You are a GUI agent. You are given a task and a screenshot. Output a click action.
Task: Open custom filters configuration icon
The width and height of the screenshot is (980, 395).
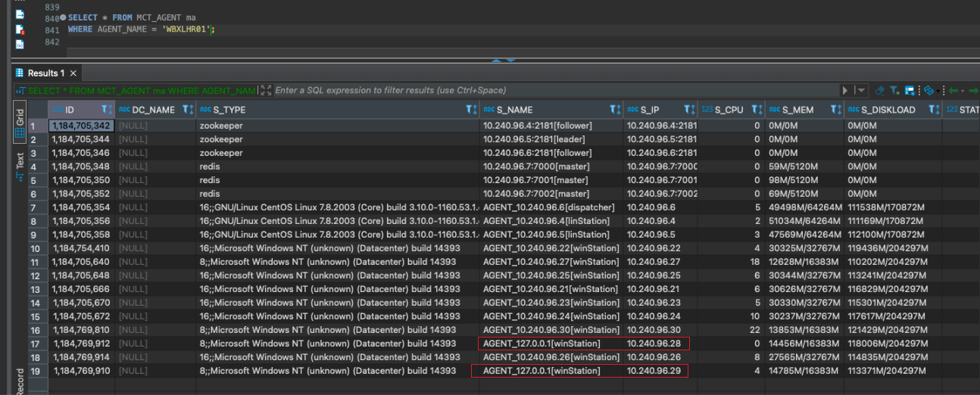tap(910, 90)
